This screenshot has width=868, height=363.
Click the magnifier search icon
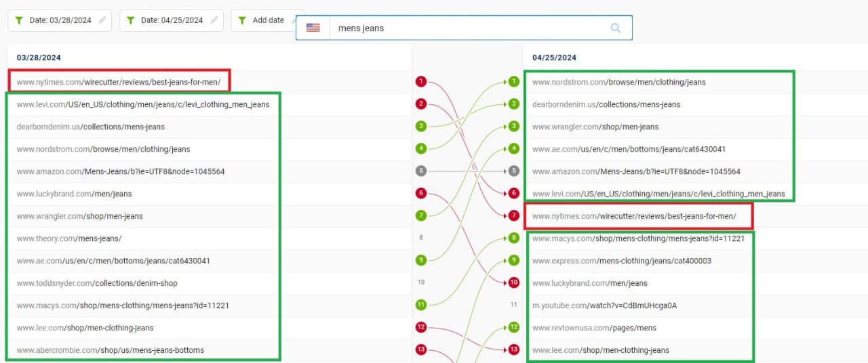point(616,28)
